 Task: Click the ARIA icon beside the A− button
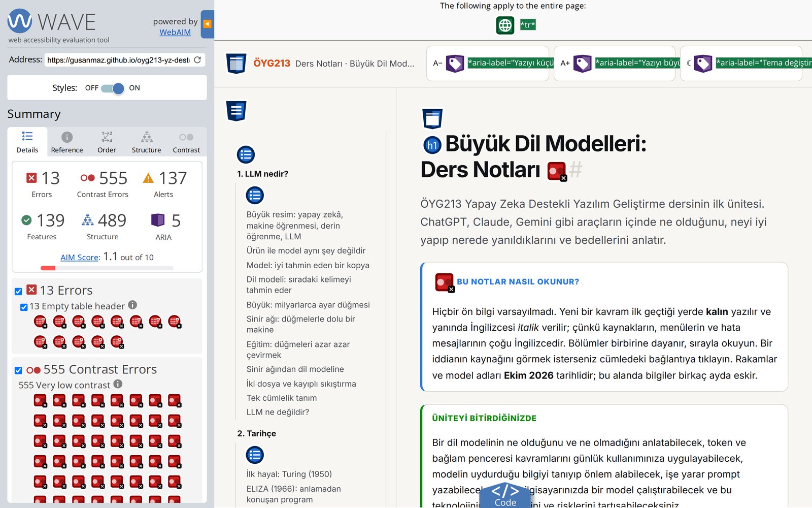click(x=455, y=63)
